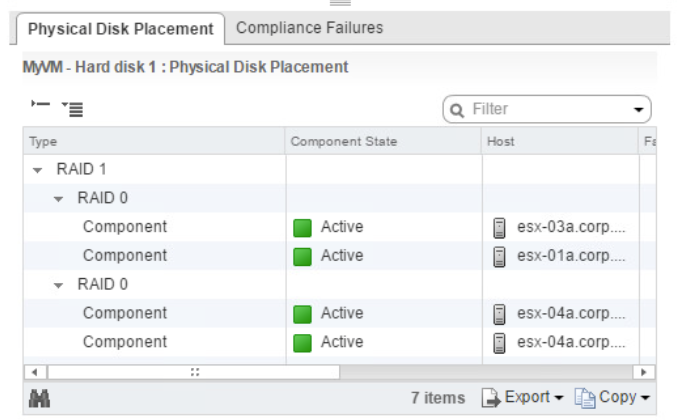Screen dimensions: 678x420
Task: Select the Physical Disk Placement tab
Action: click(120, 29)
